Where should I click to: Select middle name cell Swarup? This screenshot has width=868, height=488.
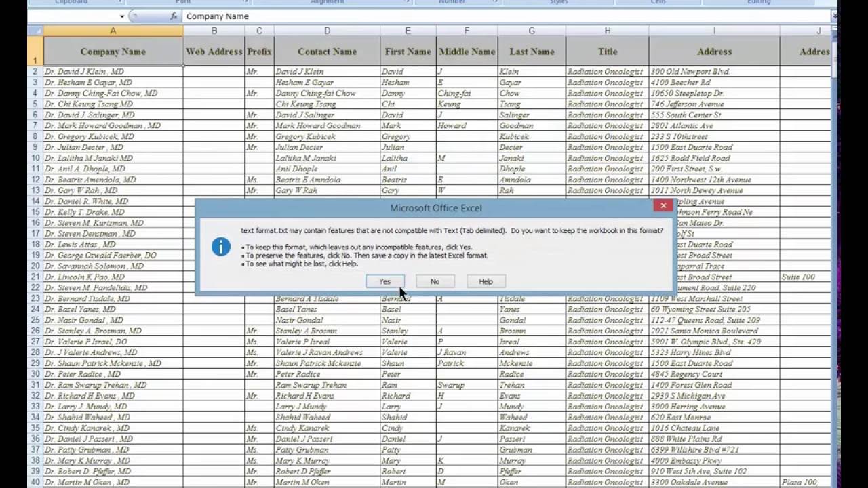point(467,384)
